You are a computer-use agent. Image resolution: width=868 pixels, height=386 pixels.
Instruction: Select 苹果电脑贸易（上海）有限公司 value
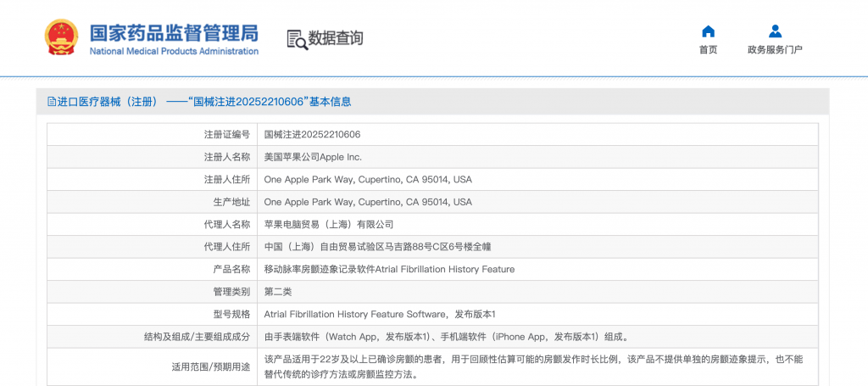click(329, 224)
